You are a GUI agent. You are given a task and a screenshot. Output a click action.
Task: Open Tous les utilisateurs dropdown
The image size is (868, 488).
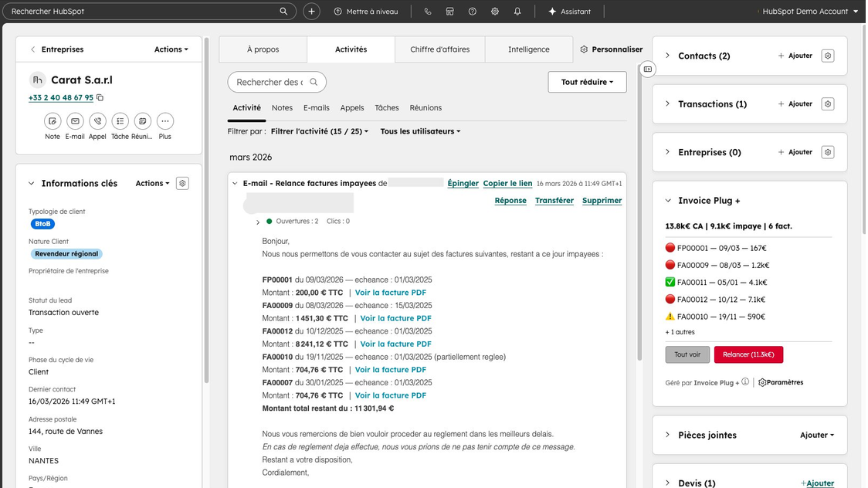pyautogui.click(x=420, y=131)
